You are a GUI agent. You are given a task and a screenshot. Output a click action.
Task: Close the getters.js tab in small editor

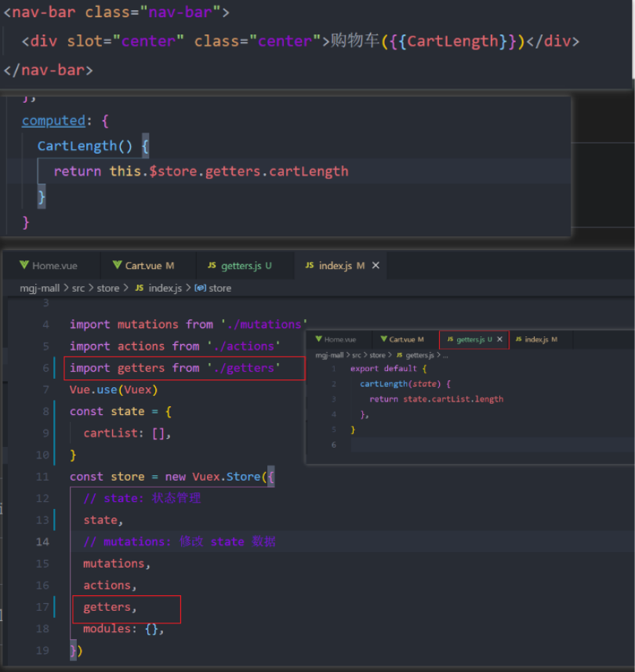[x=499, y=340]
